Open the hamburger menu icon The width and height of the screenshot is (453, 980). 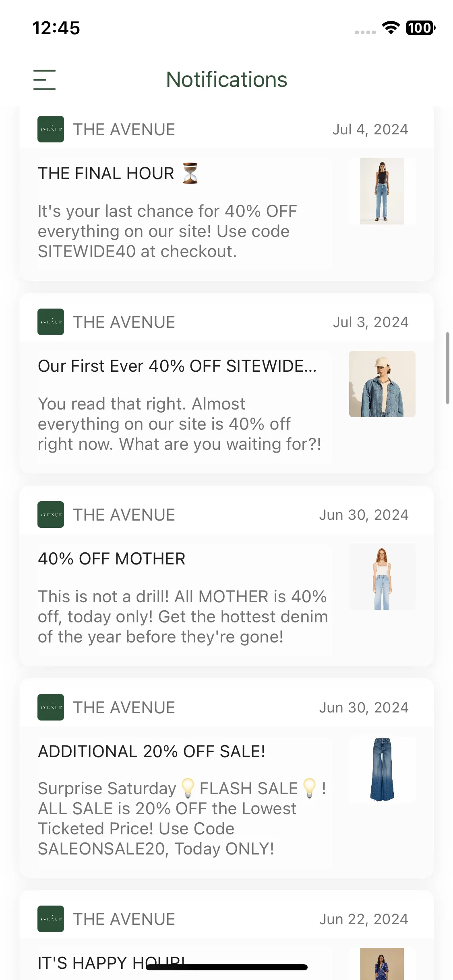[44, 80]
